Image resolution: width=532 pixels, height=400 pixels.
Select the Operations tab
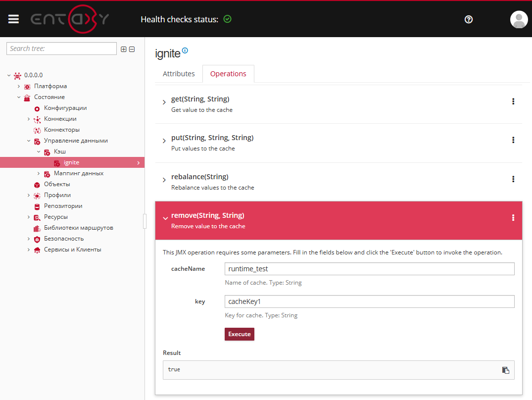(x=228, y=74)
